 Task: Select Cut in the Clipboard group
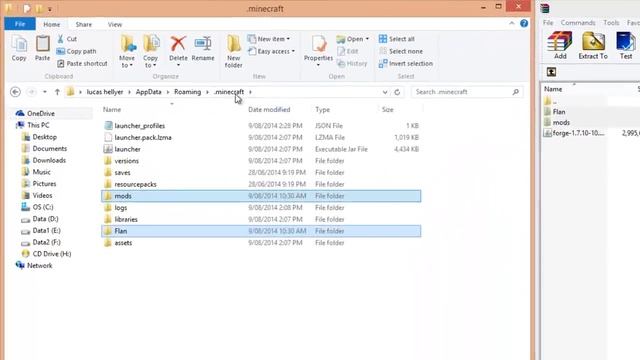click(x=67, y=39)
